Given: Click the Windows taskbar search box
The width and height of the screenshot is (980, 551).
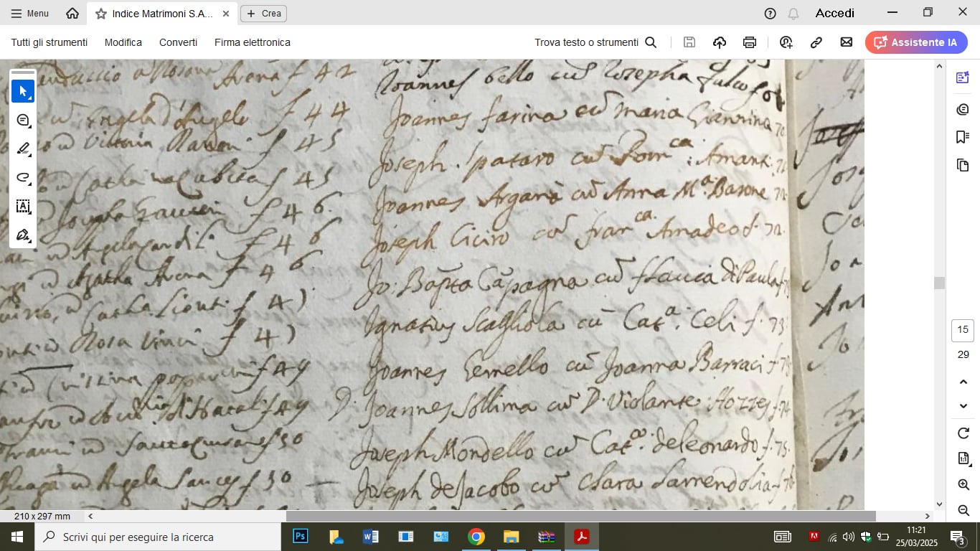Looking at the screenshot, I should coord(158,537).
